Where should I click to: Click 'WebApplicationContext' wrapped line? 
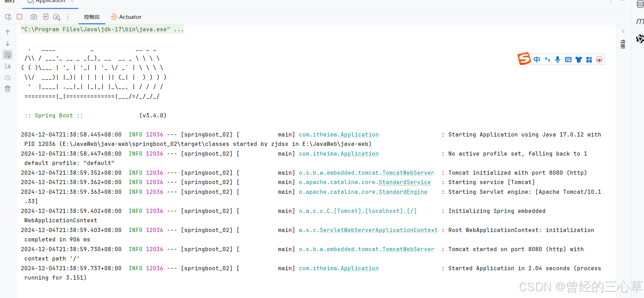click(x=61, y=221)
